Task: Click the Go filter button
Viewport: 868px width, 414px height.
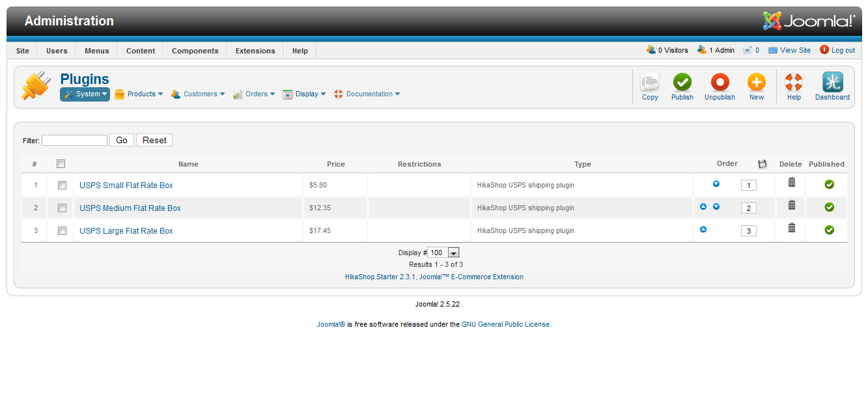Action: pos(122,140)
